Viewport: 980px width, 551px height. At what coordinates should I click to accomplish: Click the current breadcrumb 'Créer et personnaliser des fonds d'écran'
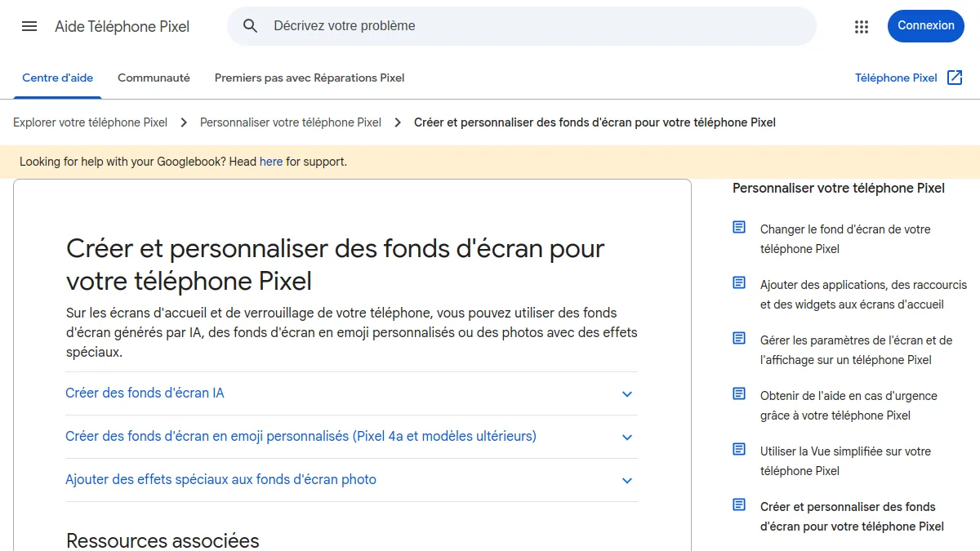click(595, 122)
